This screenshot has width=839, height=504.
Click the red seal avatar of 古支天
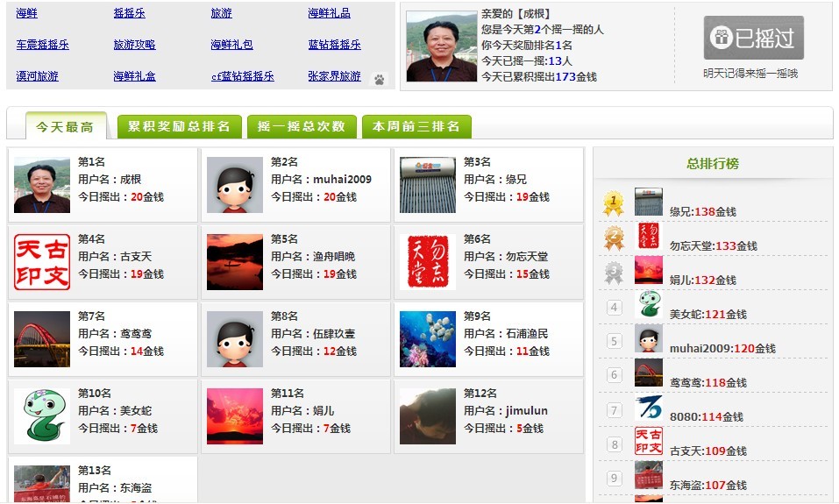pos(41,261)
